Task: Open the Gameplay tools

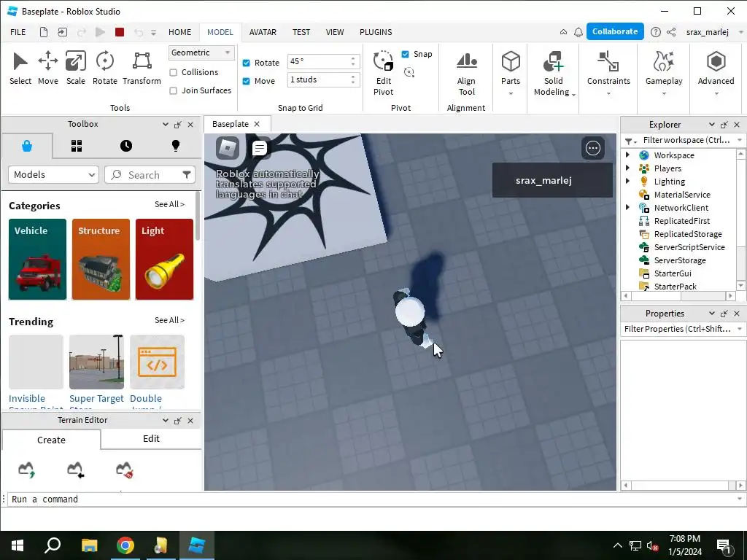Action: [x=664, y=74]
